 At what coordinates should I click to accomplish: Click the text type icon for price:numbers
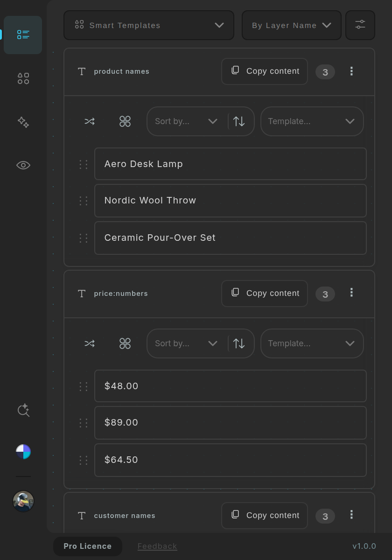click(x=82, y=294)
